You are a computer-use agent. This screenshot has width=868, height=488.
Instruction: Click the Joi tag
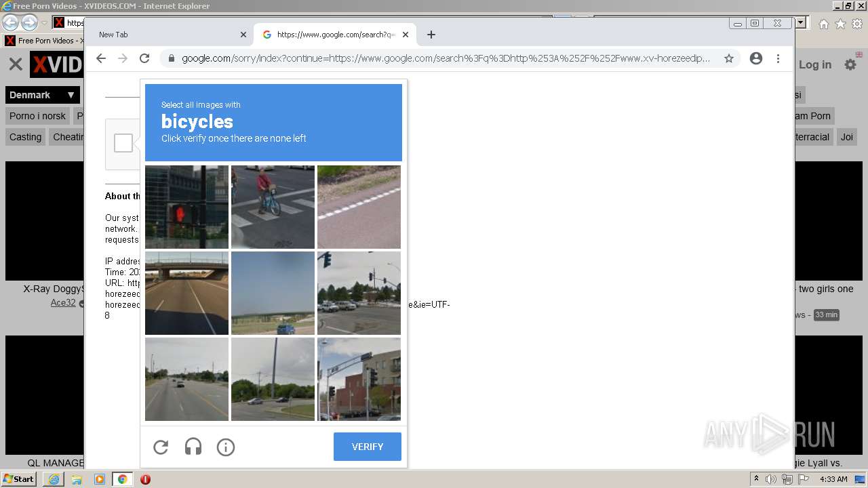(847, 137)
